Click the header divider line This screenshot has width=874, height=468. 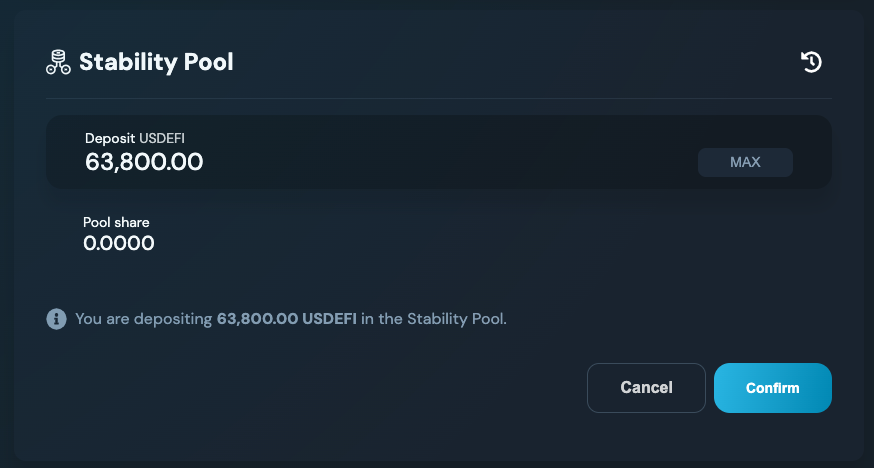tap(438, 98)
